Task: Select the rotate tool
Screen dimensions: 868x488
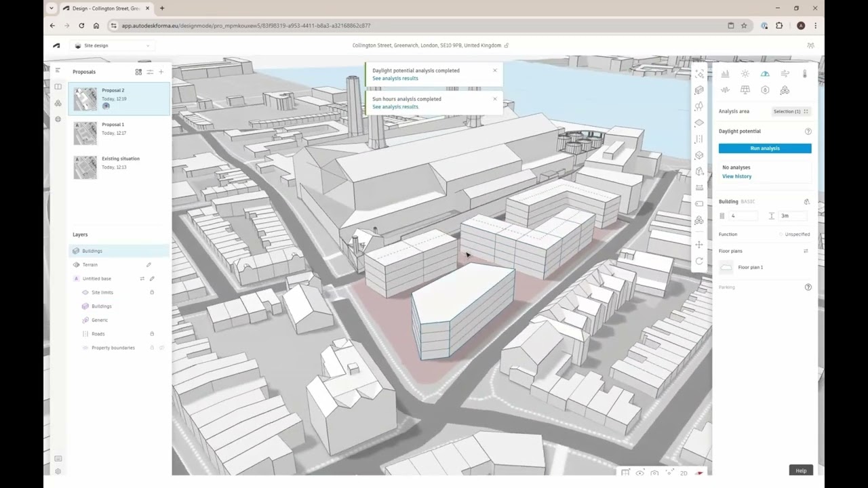Action: (x=699, y=261)
